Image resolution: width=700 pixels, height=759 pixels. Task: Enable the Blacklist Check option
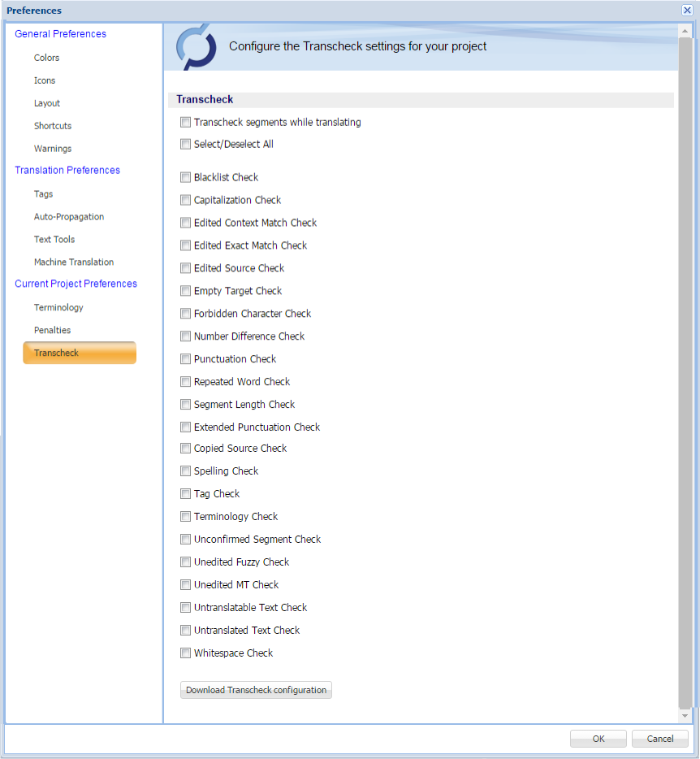click(185, 177)
